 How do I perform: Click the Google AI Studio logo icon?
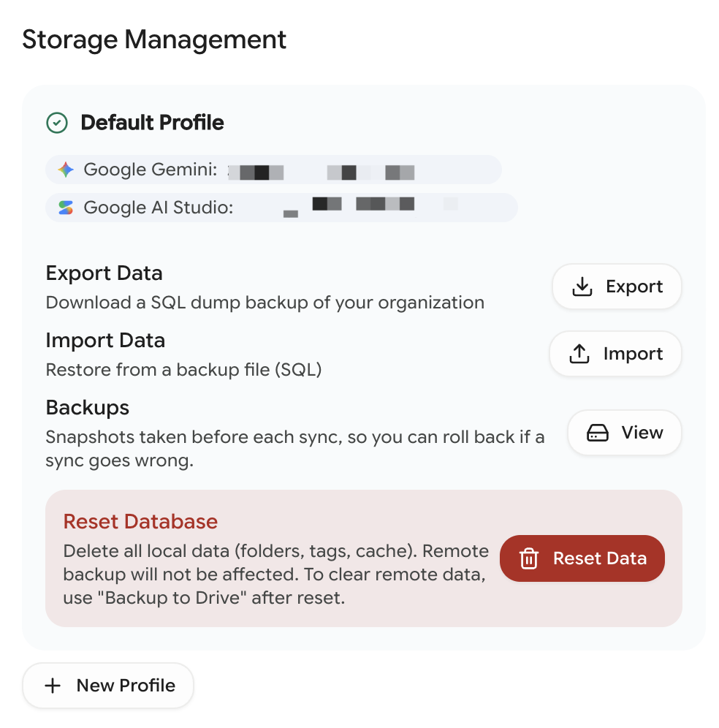(x=66, y=208)
